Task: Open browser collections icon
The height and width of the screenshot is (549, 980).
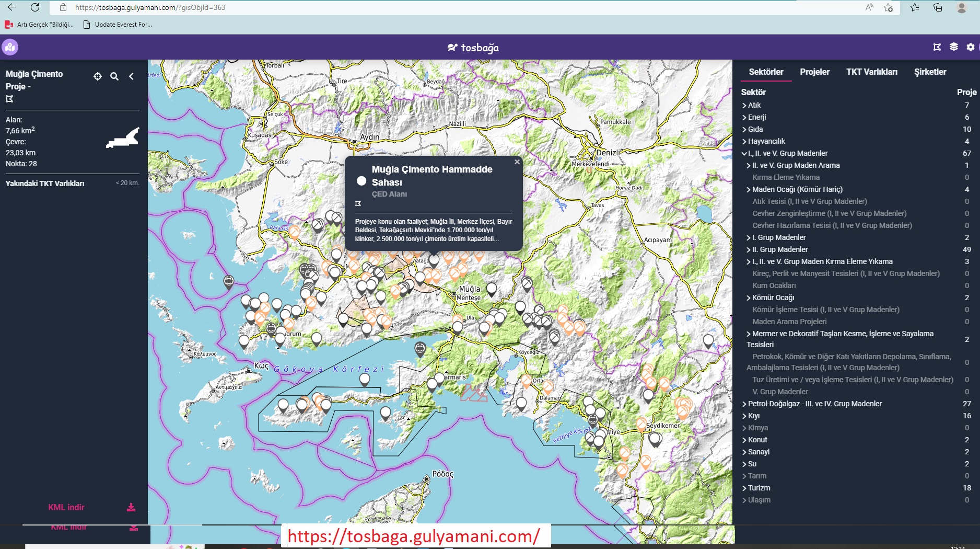Action: (938, 7)
